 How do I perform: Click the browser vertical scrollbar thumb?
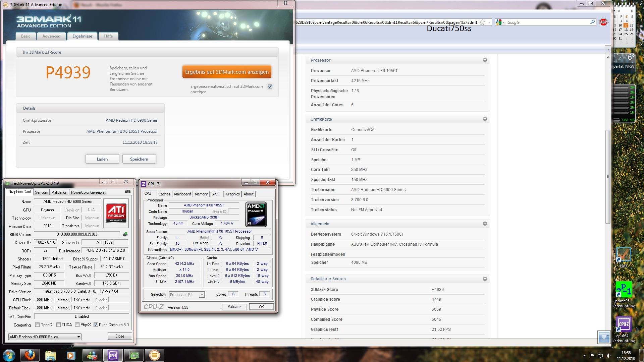608,177
